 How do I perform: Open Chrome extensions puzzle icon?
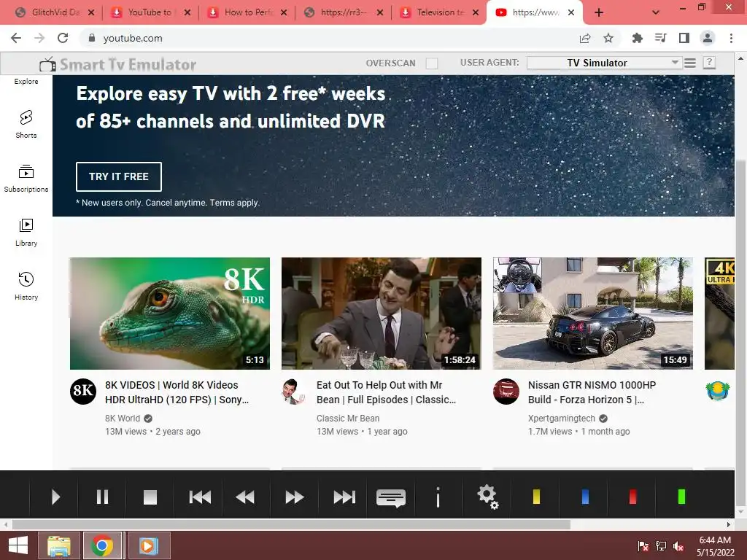pos(637,38)
